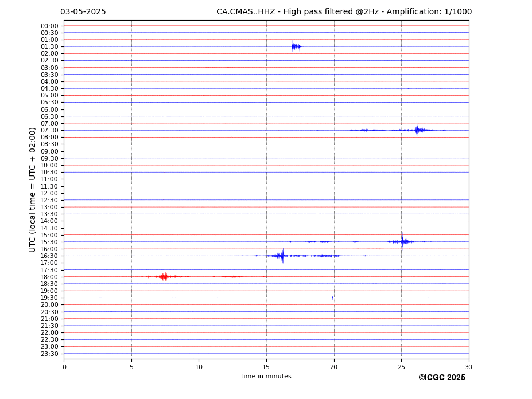Click the x-axis tick label 5
Screen dimensions: 532x399
coord(131,367)
